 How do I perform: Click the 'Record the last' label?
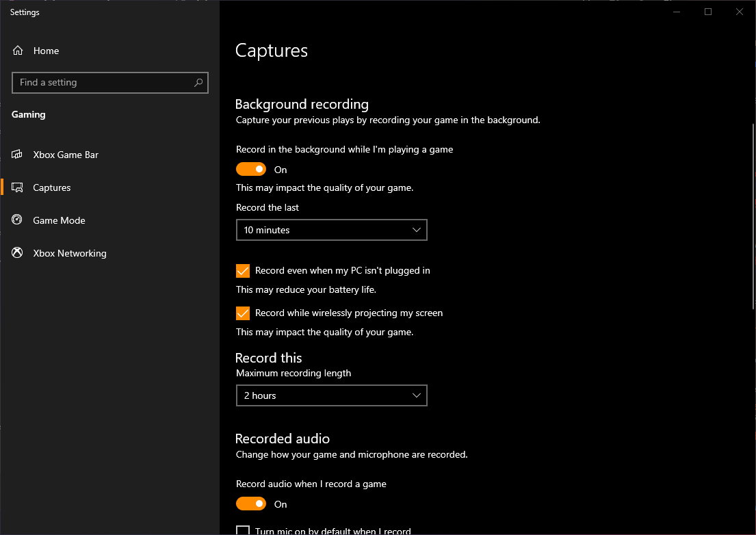tap(267, 207)
